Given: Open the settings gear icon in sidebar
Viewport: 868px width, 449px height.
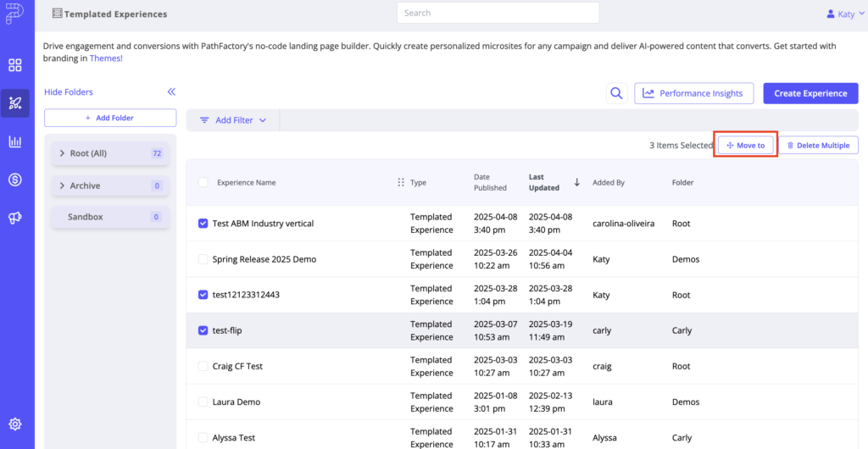Looking at the screenshot, I should click(15, 424).
